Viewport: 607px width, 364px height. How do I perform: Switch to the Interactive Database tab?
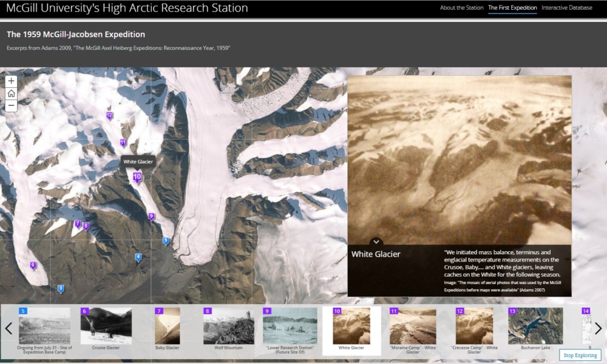567,8
